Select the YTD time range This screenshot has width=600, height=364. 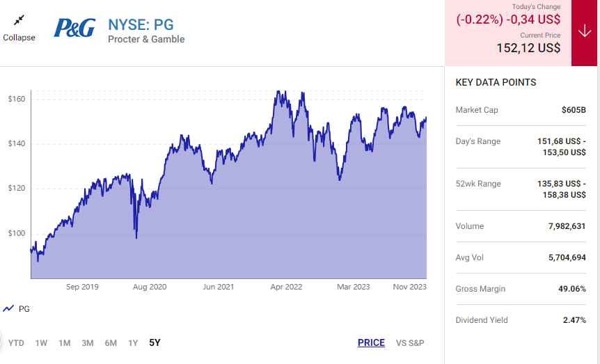coord(16,342)
